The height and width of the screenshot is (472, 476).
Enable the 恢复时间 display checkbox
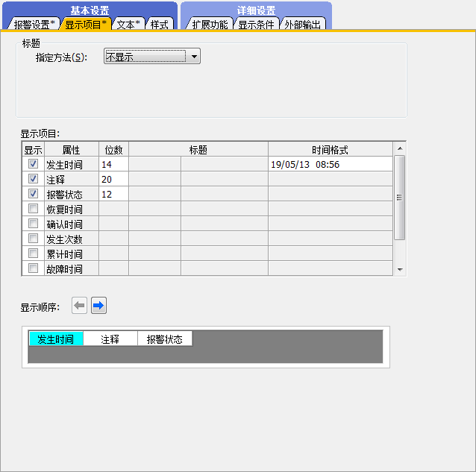point(33,209)
